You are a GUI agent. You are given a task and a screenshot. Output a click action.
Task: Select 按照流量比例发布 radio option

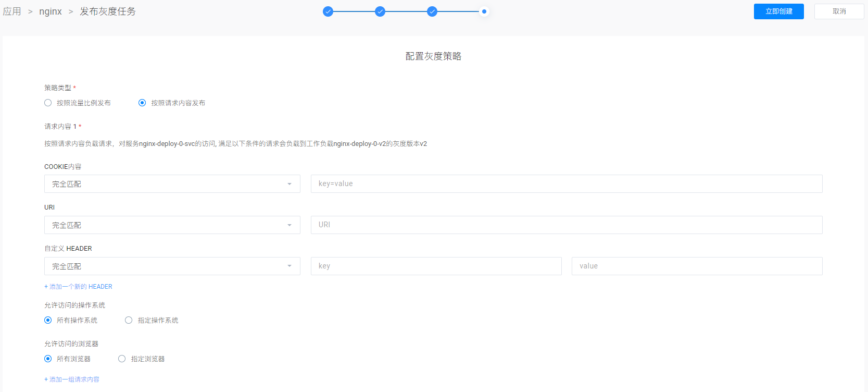(48, 103)
